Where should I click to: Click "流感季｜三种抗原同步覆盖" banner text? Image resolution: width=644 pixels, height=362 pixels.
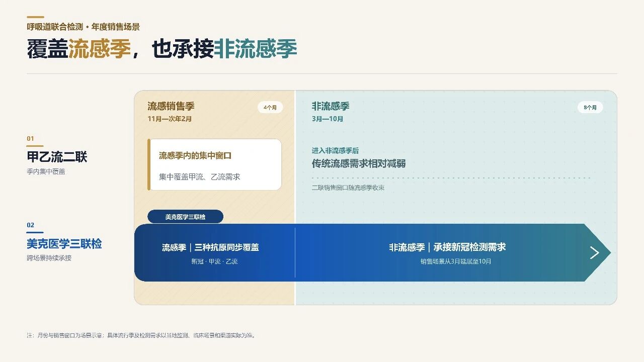click(x=210, y=247)
